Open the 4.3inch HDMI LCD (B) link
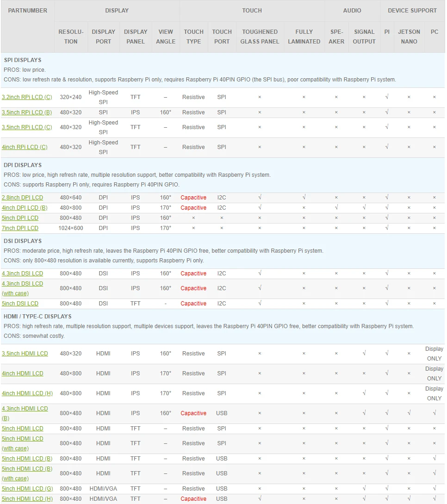The height and width of the screenshot is (504, 447). click(25, 413)
